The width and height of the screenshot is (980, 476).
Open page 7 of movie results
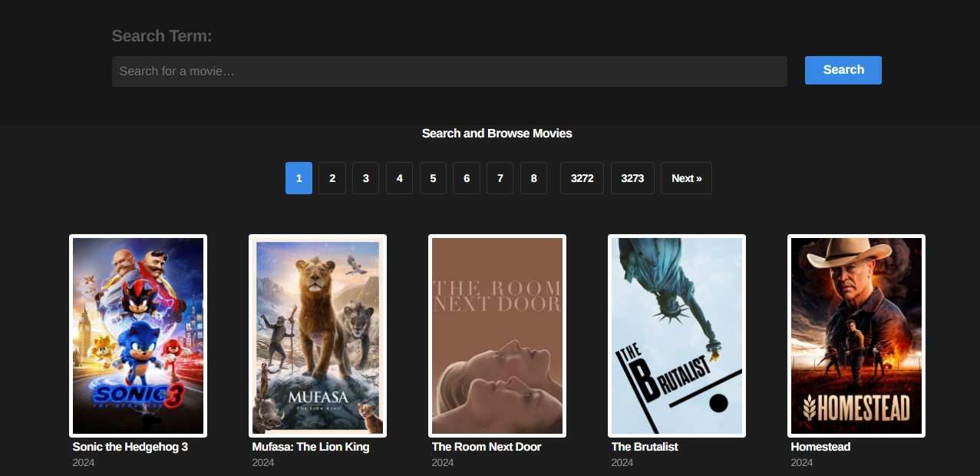(x=500, y=178)
